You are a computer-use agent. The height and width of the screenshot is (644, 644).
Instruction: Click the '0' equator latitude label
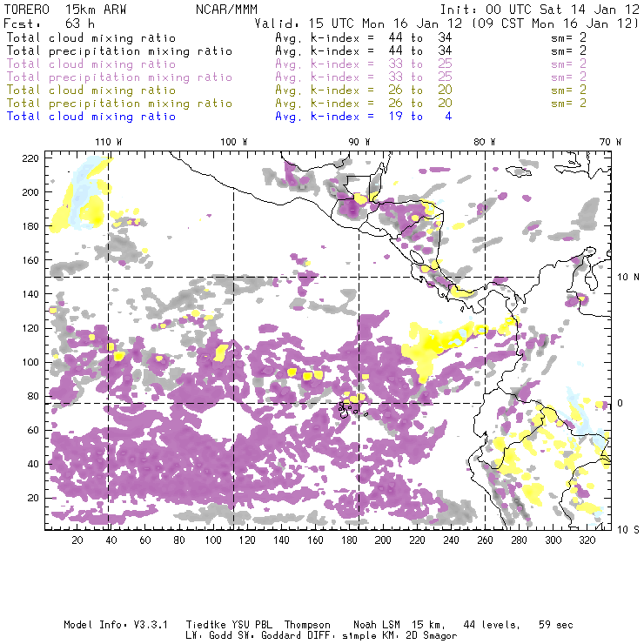coord(621,403)
